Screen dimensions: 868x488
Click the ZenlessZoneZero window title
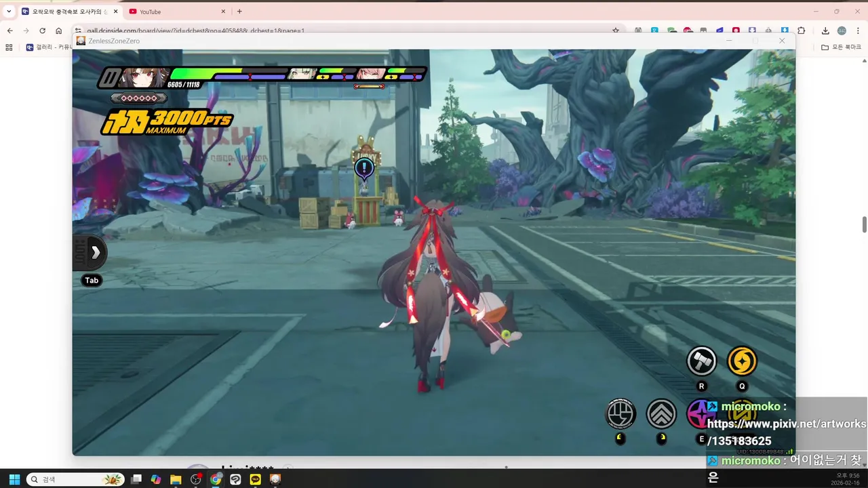pos(114,41)
